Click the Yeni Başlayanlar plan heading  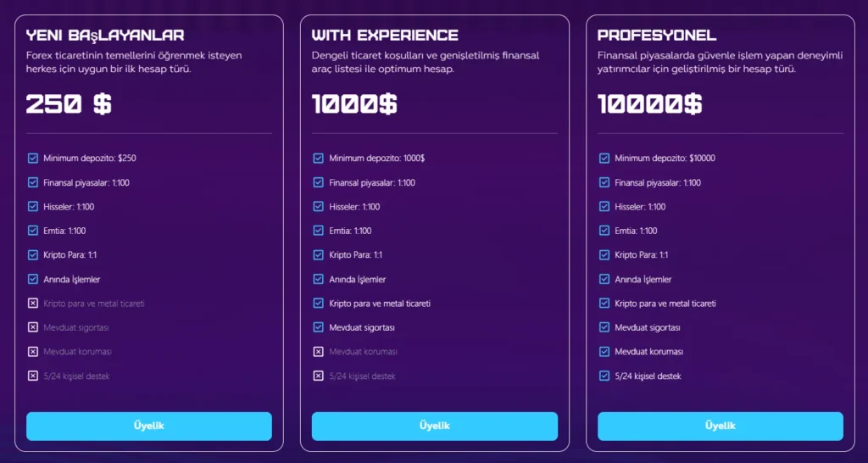pos(105,36)
